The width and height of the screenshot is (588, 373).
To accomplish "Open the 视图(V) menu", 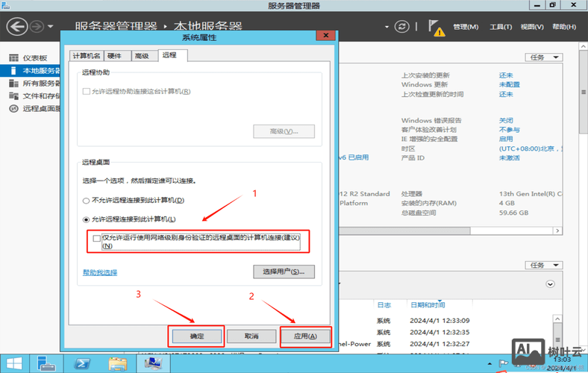I will [532, 27].
